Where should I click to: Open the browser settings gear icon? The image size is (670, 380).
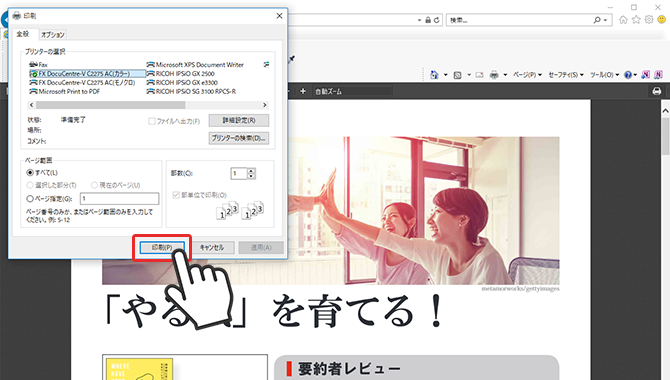(649, 20)
